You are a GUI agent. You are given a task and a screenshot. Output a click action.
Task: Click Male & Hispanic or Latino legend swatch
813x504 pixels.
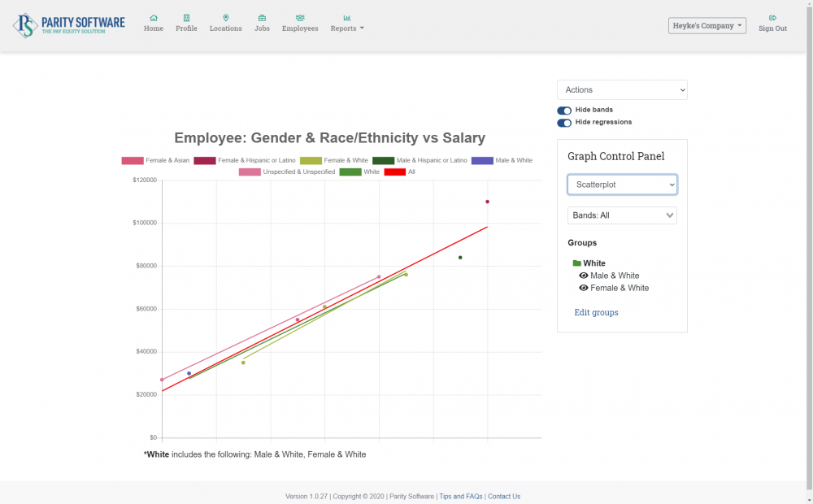tap(383, 161)
